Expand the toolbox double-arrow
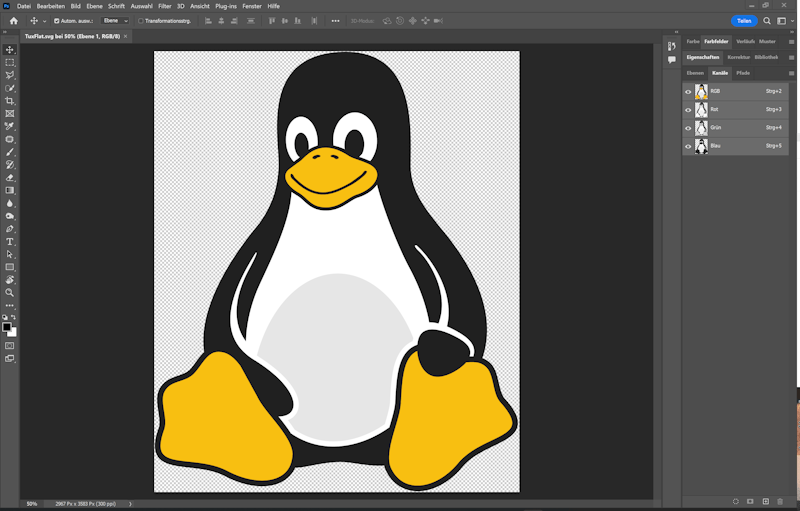The width and height of the screenshot is (800, 511). (x=5, y=32)
